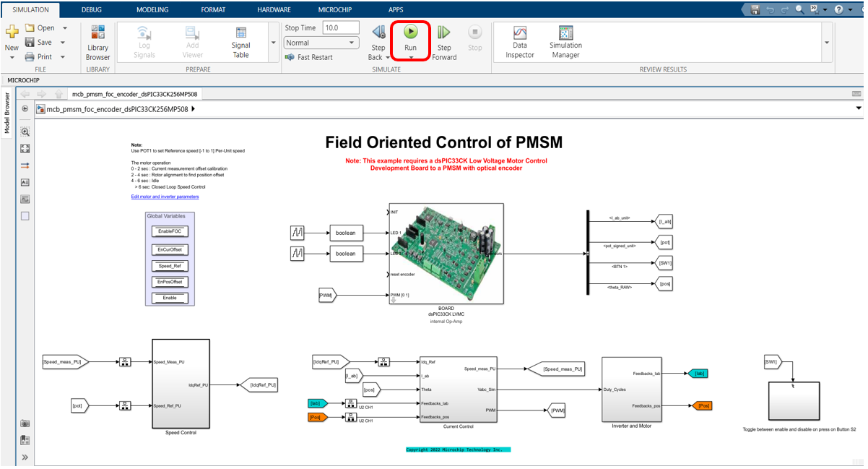The width and height of the screenshot is (868, 469).
Task: Click the EnPosOffset global variable block
Action: [x=170, y=281]
